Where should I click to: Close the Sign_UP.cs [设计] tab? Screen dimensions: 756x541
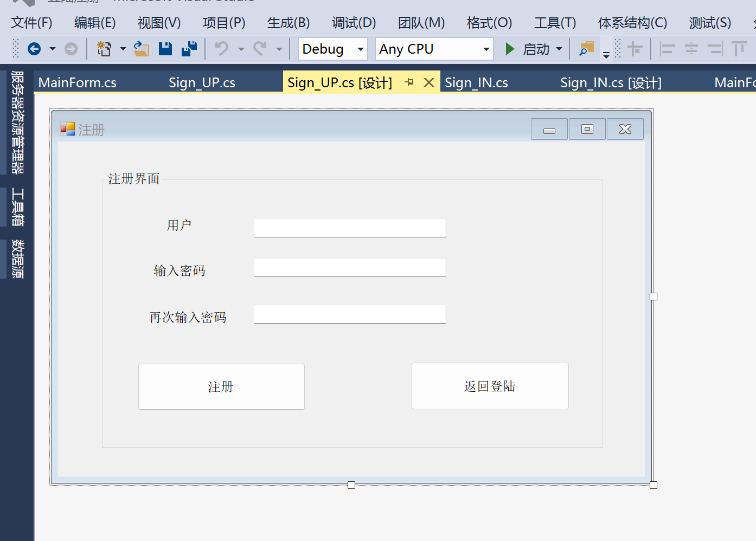tap(429, 82)
